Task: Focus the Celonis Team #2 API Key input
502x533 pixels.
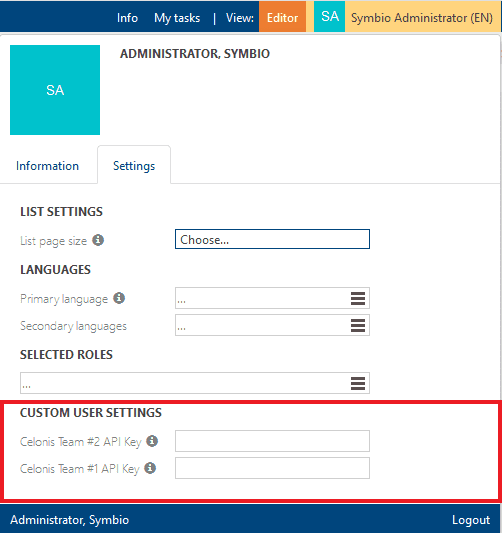Action: click(x=272, y=441)
